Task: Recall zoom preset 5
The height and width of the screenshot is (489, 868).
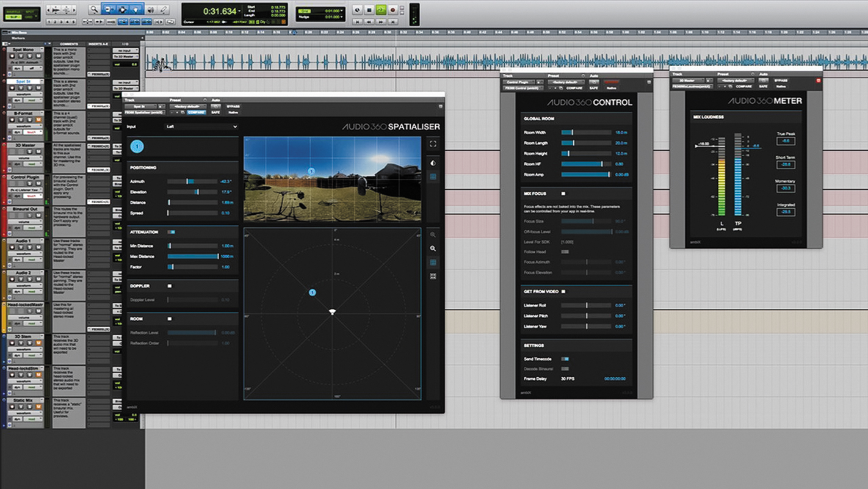Action: point(73,21)
